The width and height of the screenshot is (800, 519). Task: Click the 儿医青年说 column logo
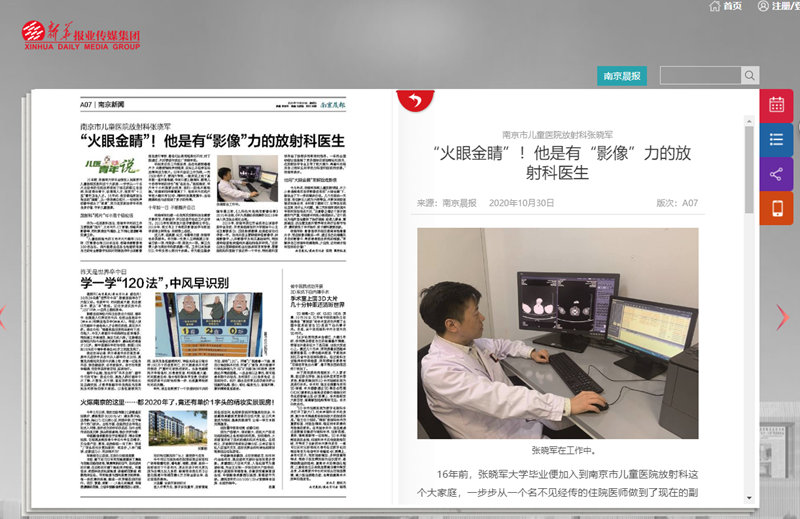112,165
